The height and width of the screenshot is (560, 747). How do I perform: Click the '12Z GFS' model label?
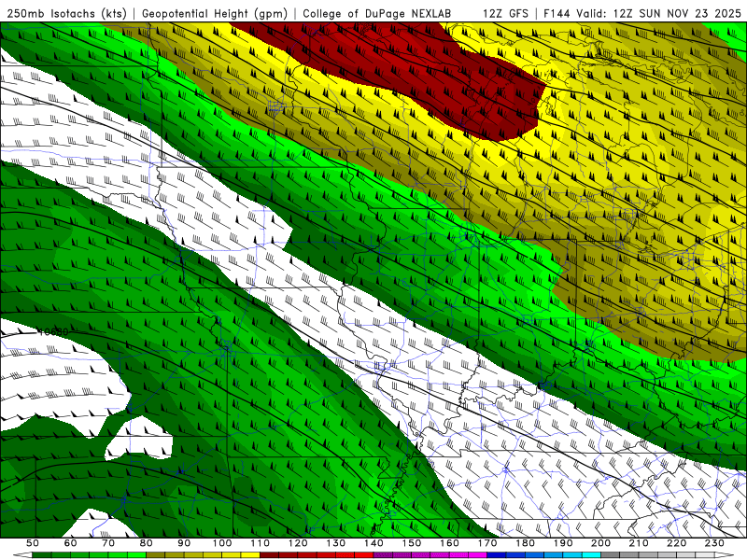click(x=505, y=13)
